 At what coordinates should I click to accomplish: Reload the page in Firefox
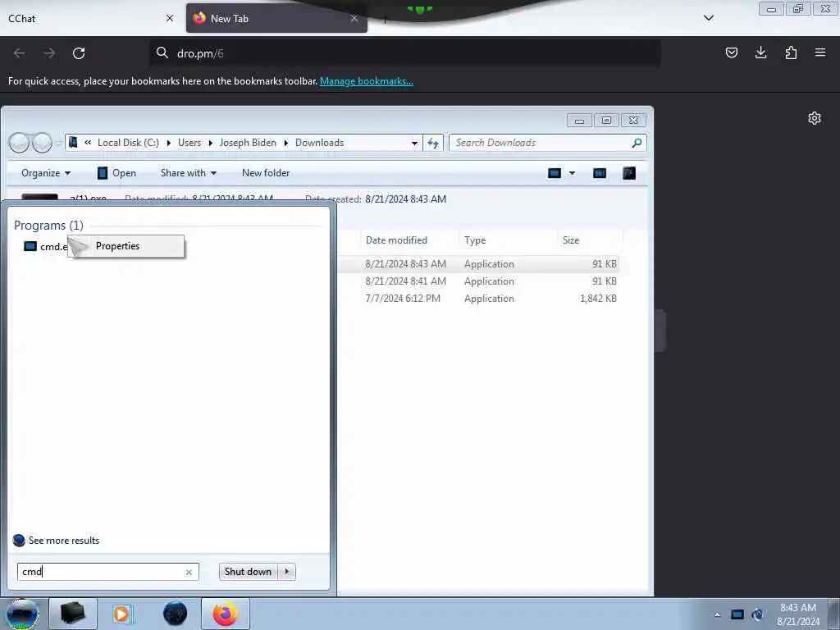pos(79,53)
